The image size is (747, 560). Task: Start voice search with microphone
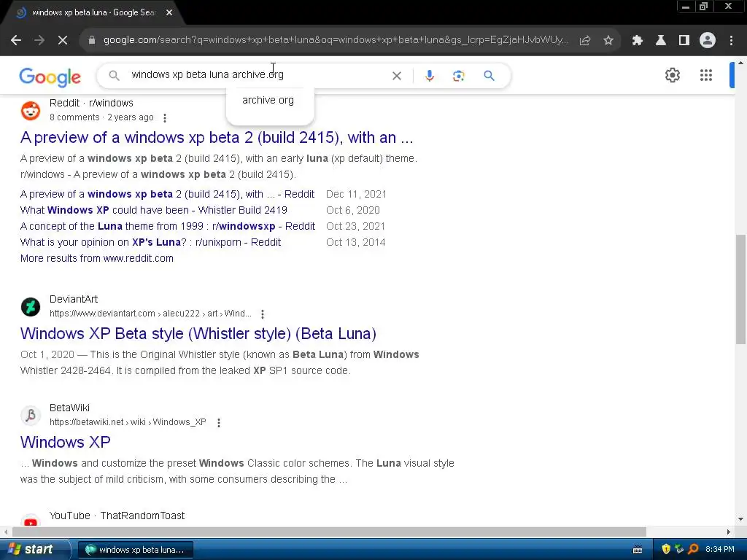(x=429, y=76)
